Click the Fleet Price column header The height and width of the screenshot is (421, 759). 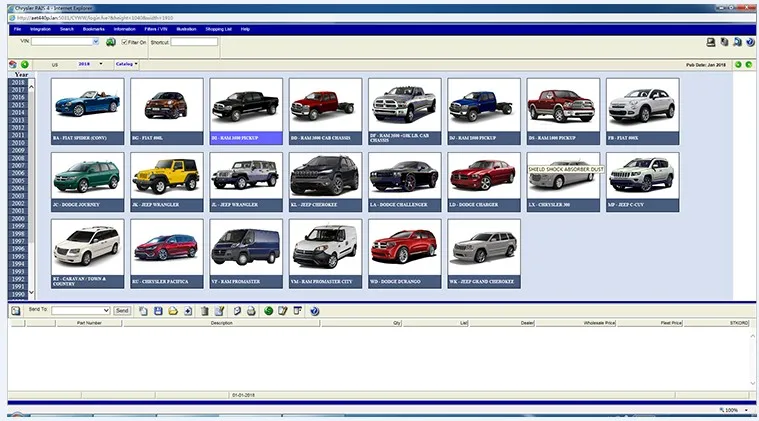(x=650, y=323)
